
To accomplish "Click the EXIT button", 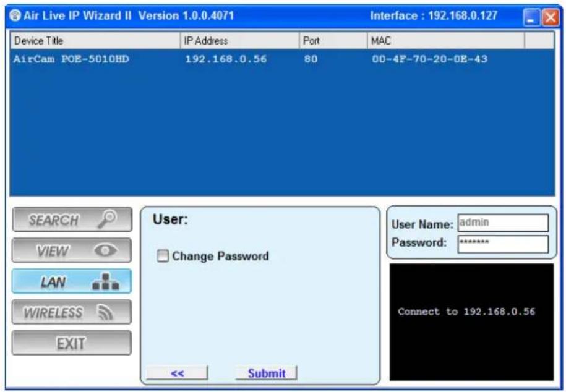I will [x=72, y=343].
